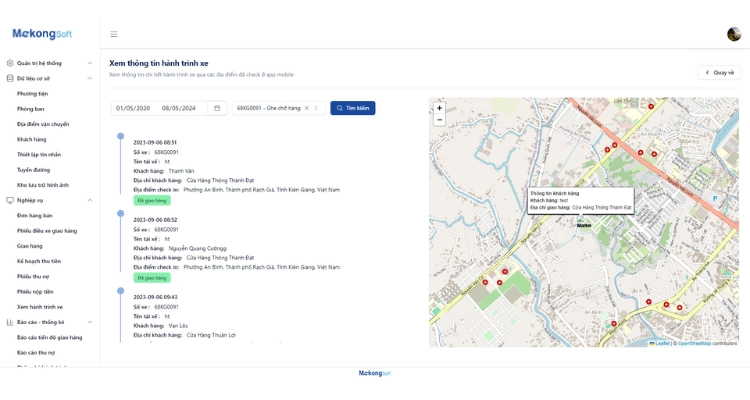Select Khách hàng in the sidebar

click(x=32, y=139)
